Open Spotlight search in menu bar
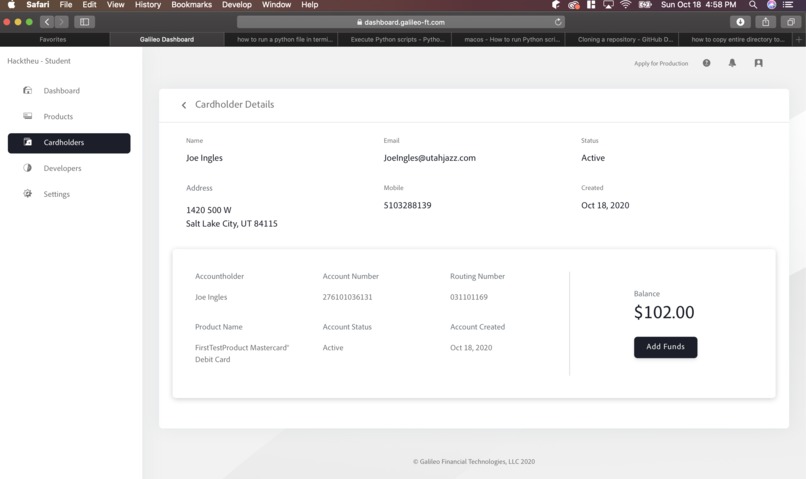 point(753,5)
